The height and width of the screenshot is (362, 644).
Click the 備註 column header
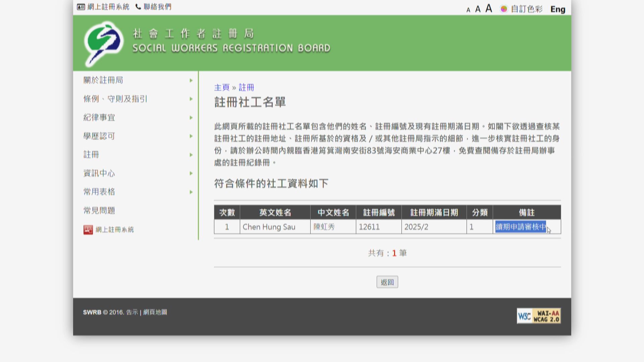click(x=527, y=213)
